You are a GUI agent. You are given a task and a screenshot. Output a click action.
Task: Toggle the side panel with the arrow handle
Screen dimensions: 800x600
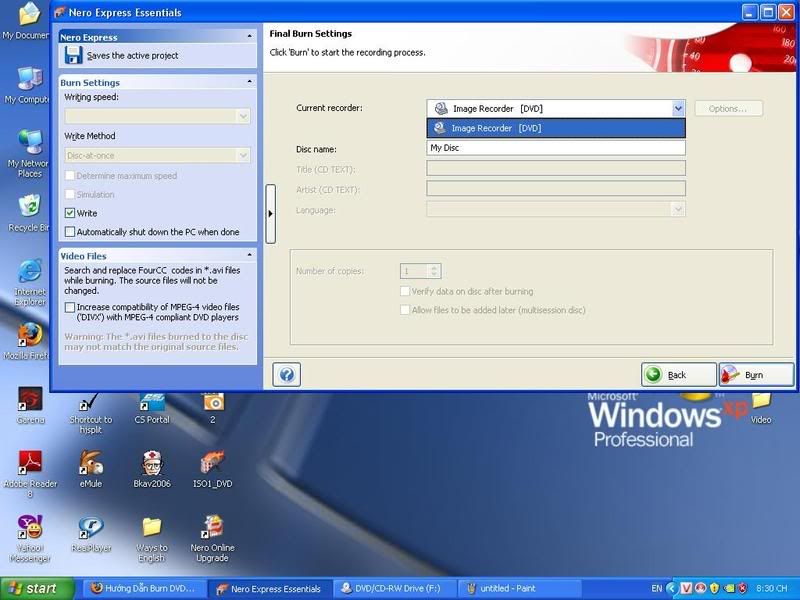270,214
